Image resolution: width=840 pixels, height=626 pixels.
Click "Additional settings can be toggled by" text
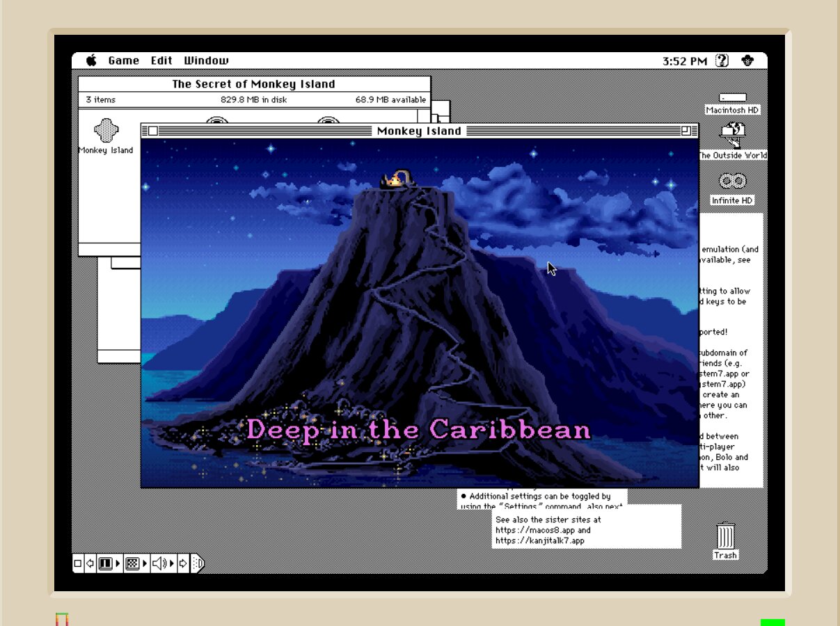(540, 497)
